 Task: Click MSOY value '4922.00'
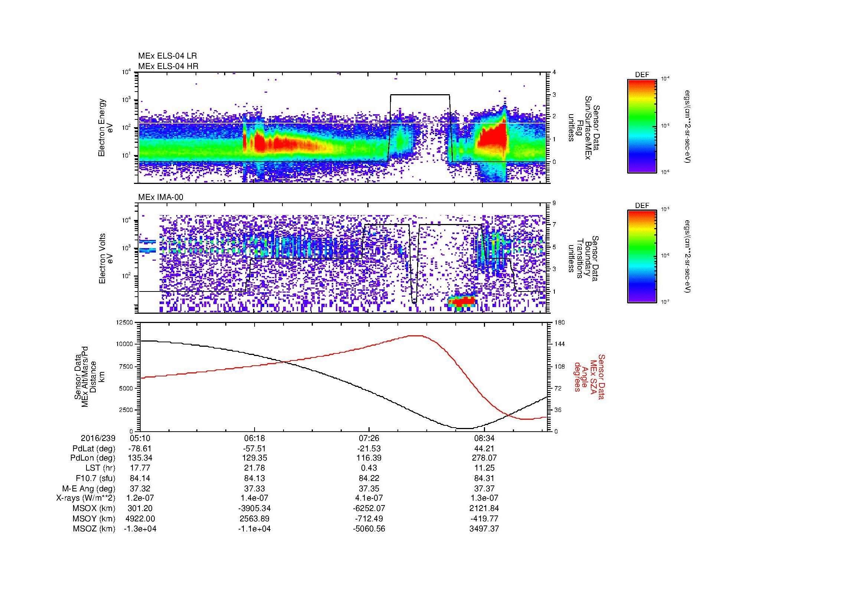coord(140,519)
